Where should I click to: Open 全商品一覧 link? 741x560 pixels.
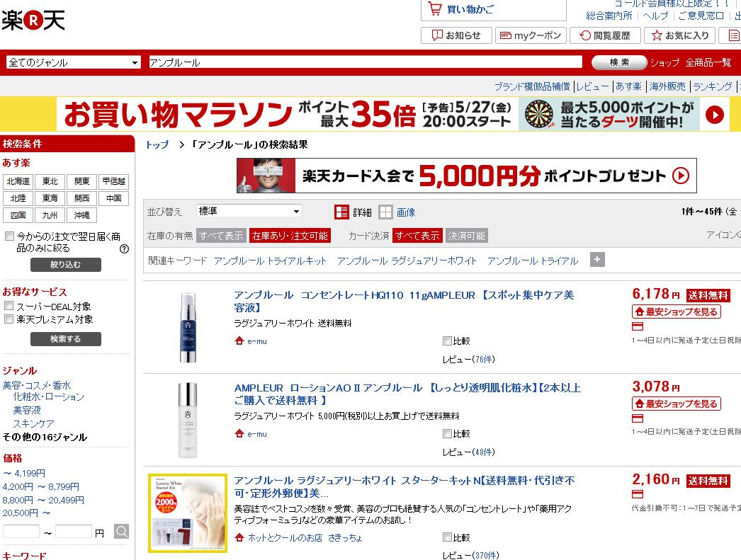(708, 62)
